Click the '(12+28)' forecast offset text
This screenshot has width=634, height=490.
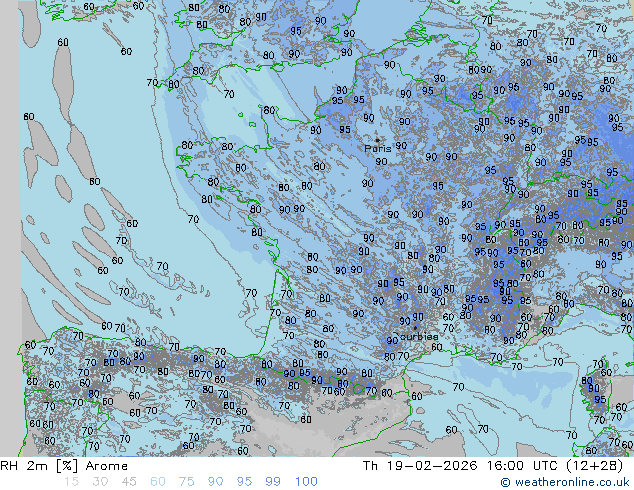click(x=595, y=466)
